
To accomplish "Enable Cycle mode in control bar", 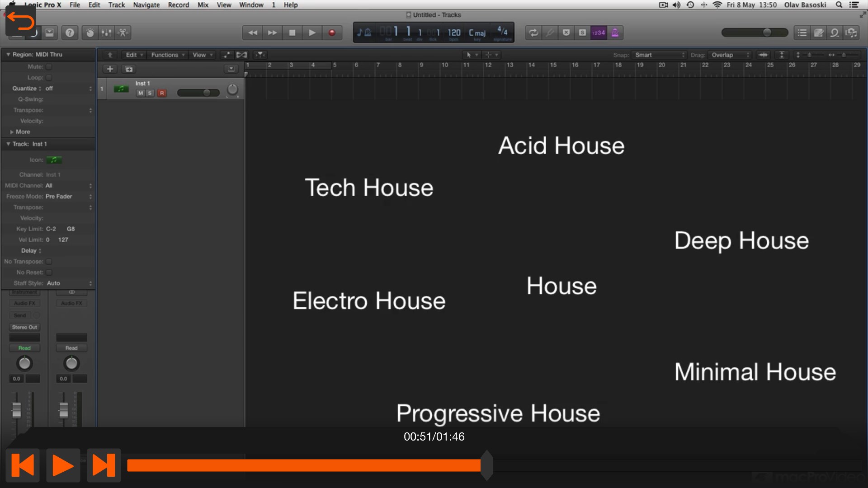I will 533,33.
